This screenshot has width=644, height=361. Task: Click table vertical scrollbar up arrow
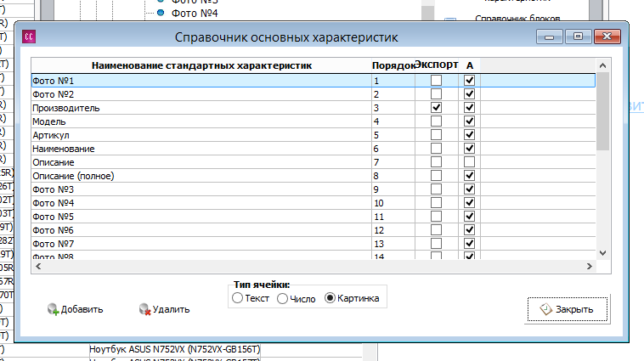602,65
